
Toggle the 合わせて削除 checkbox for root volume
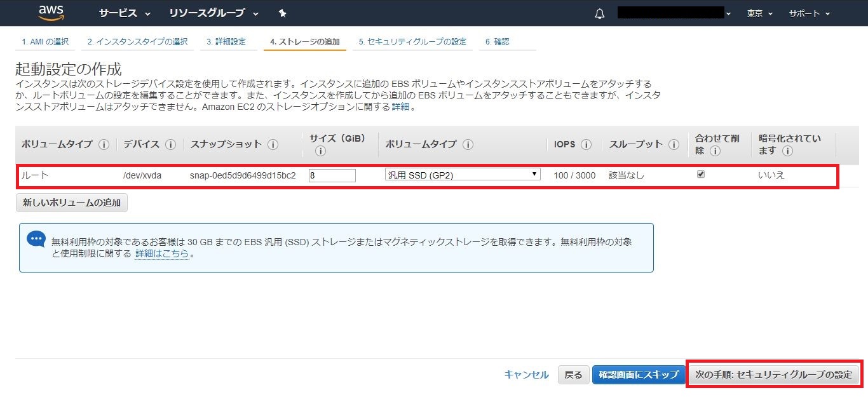point(701,175)
